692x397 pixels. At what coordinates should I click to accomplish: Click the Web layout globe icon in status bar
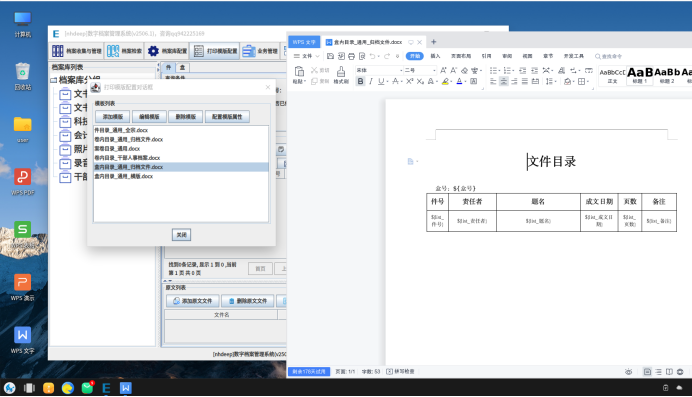(680, 372)
